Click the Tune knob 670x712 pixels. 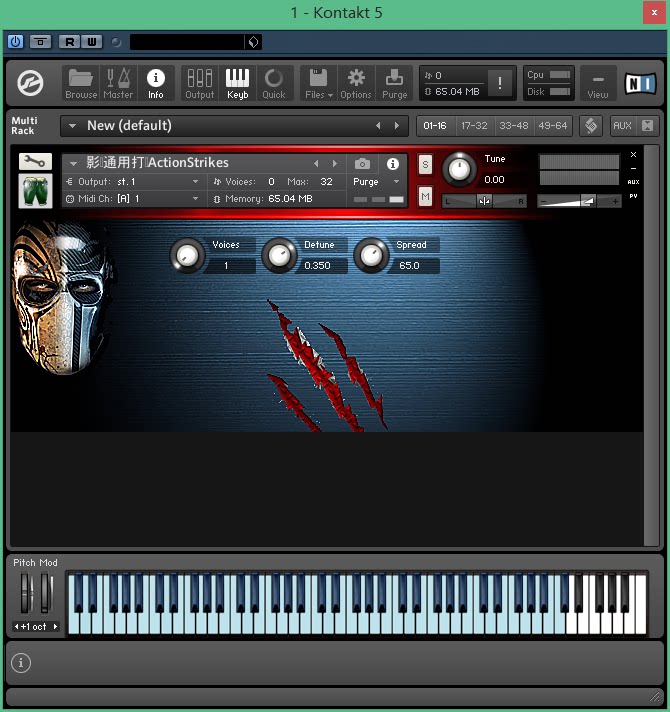click(459, 169)
